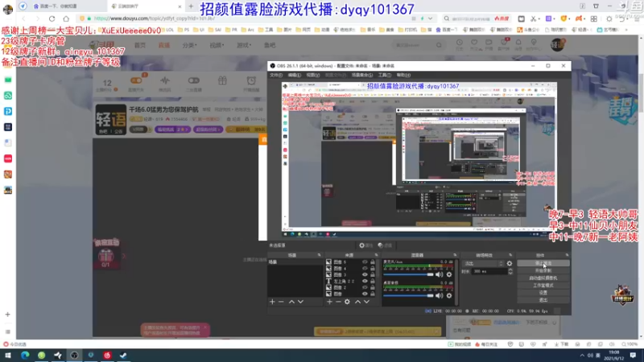This screenshot has width=644, height=362.
Task: Toggle lock of 图像 6 source
Action: pos(373,262)
